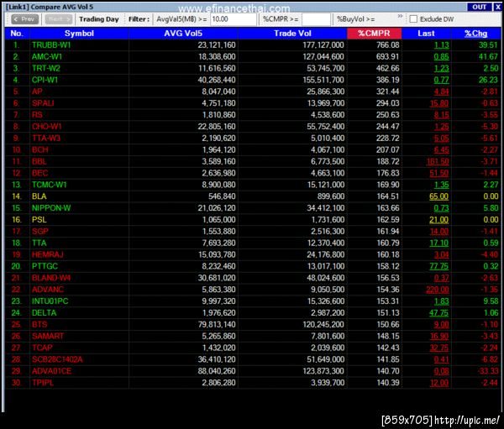Screen dimensions: 504x429
Task: Click AVG Vol5 value 79,813,140 for BTS
Action: pos(217,325)
